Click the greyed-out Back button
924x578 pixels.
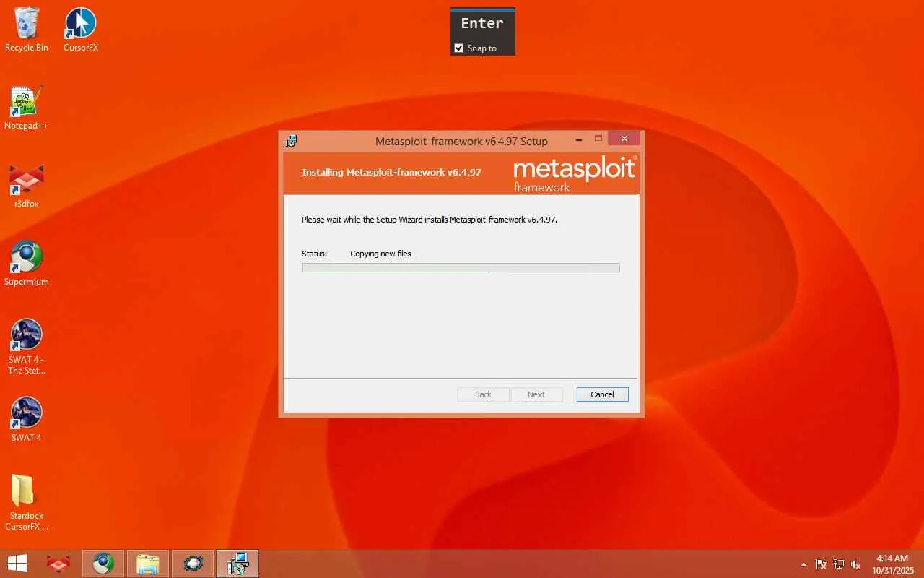483,394
